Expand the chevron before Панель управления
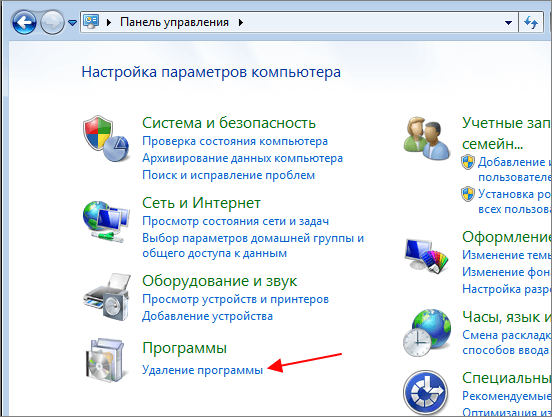Screen dimensions: 552x417 pos(109,23)
